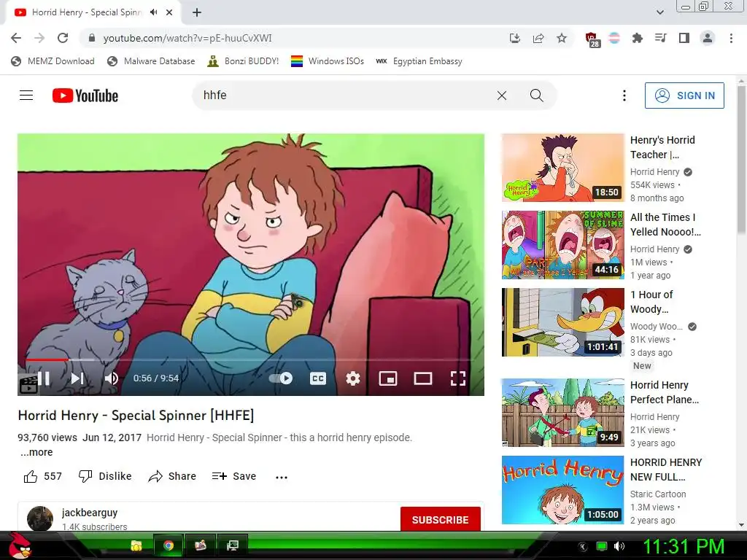Viewport: 747px width, 560px height.
Task: Open Extensions puzzle icon
Action: click(x=638, y=38)
